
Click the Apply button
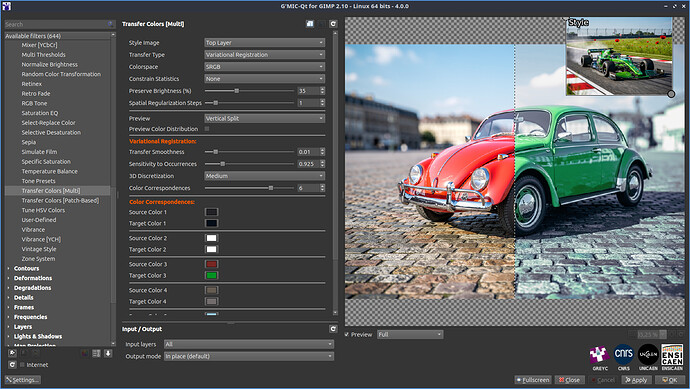(x=636, y=379)
